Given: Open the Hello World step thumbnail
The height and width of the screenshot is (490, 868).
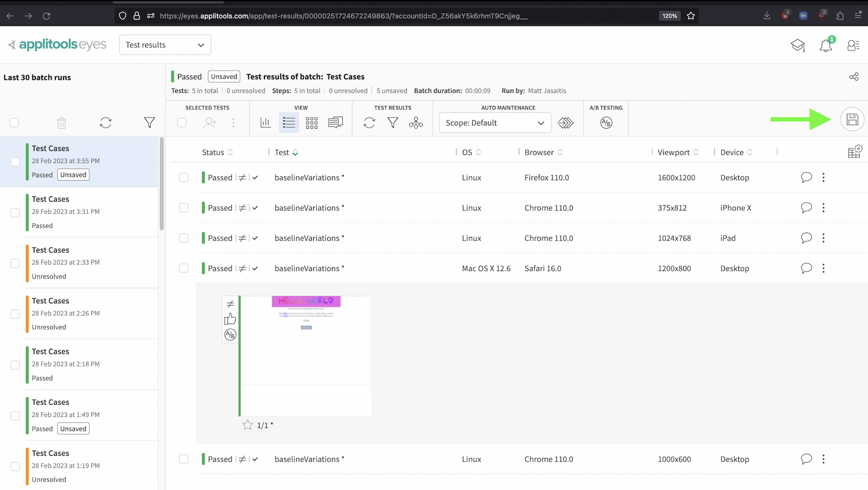Looking at the screenshot, I should (x=306, y=355).
